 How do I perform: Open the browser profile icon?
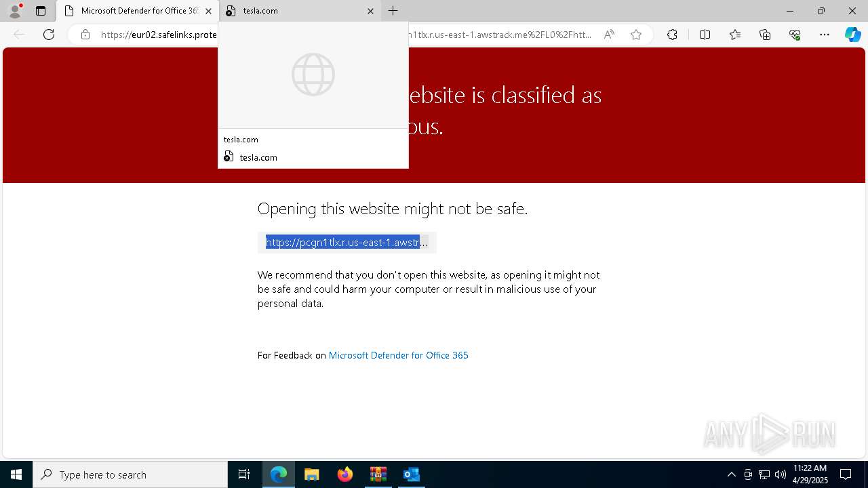[x=14, y=11]
